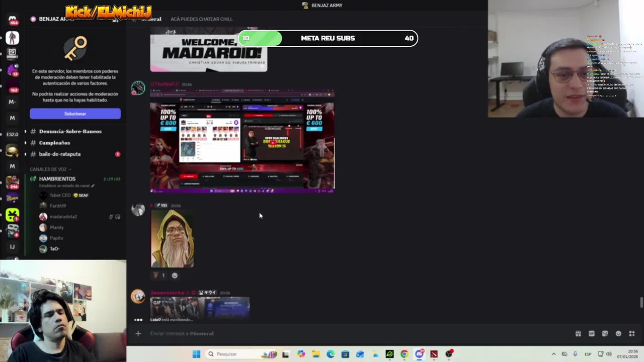The width and height of the screenshot is (644, 362).
Task: Open Microsoft Edge on taskbar
Action: coord(331,354)
